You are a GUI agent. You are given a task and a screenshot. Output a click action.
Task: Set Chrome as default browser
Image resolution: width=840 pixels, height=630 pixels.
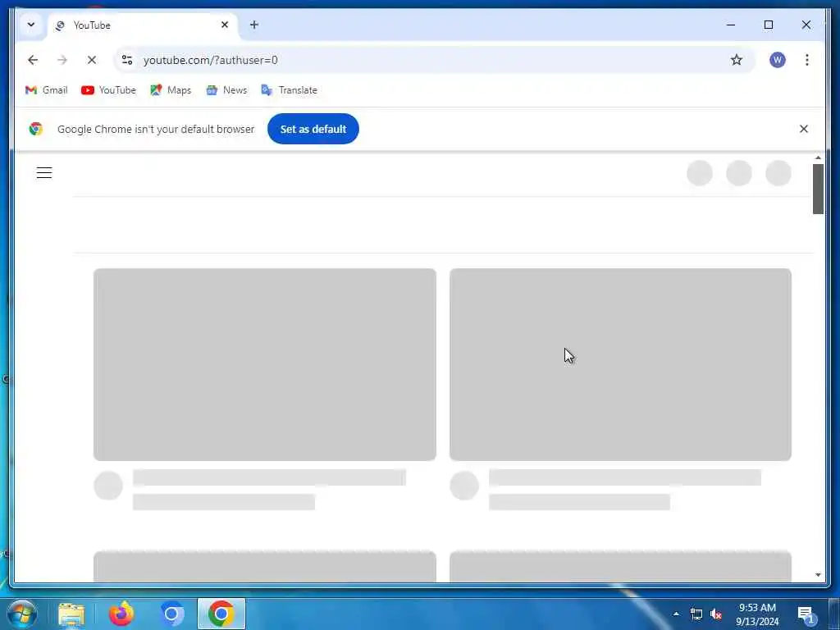coord(313,129)
